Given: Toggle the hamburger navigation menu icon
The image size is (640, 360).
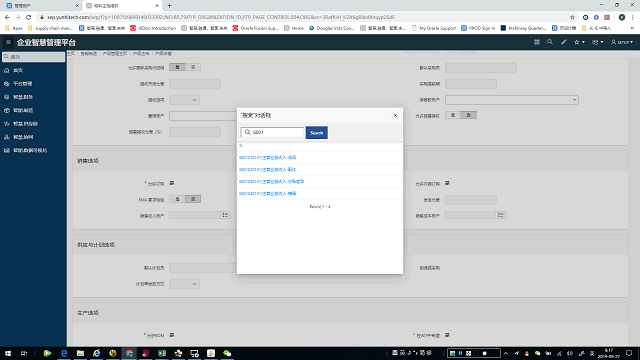Looking at the screenshot, I should tap(8, 42).
